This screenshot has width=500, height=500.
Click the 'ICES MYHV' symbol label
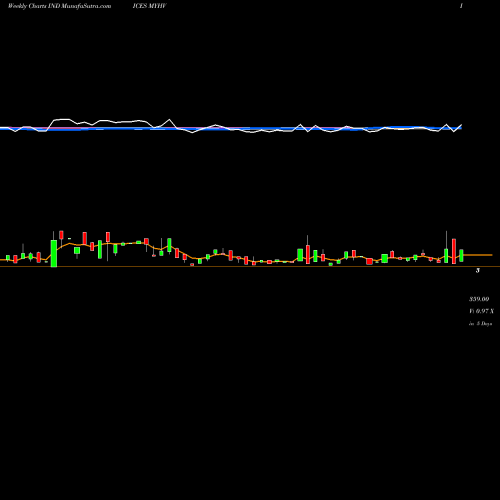click(149, 6)
